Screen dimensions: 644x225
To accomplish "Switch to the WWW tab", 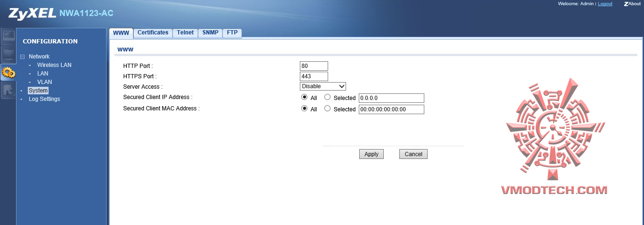I will click(x=121, y=33).
